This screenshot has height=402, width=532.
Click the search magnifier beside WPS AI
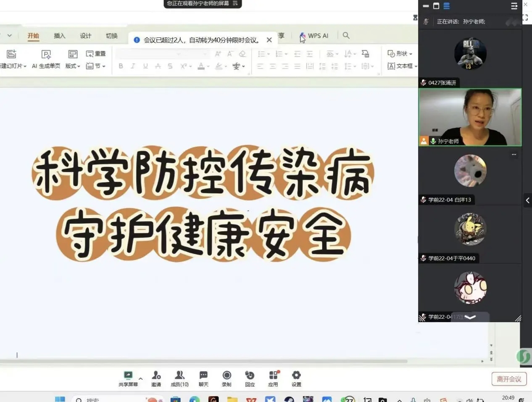click(x=346, y=35)
